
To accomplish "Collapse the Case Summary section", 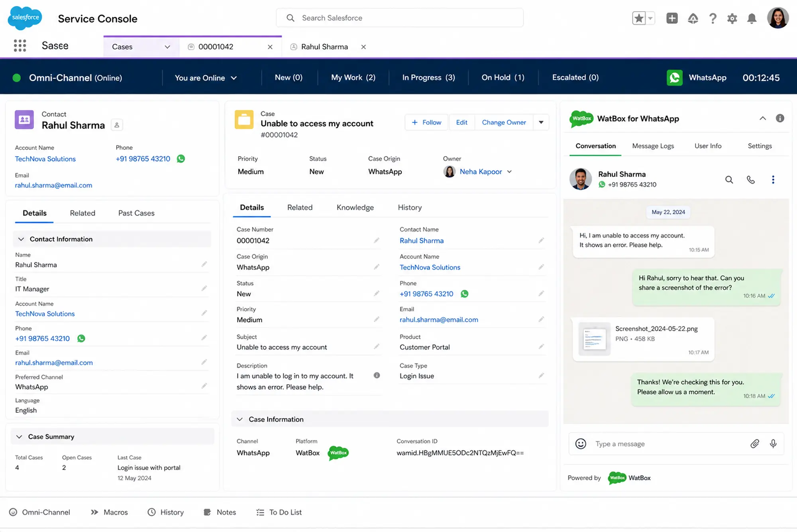I will click(x=19, y=437).
